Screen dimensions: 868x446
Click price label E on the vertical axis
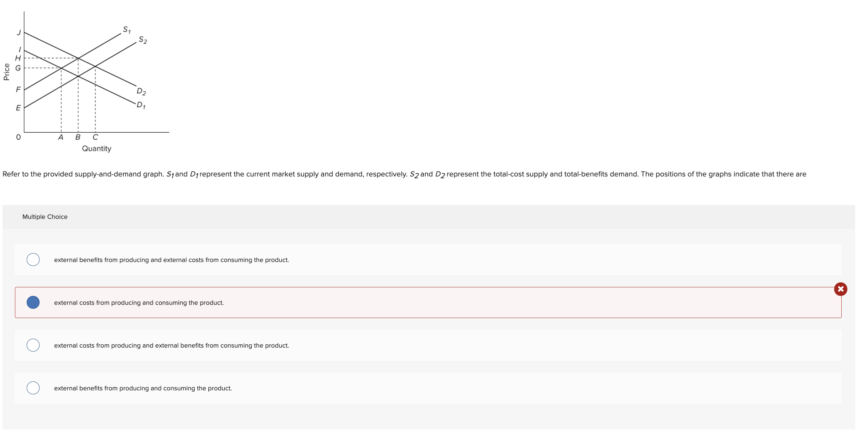pyautogui.click(x=18, y=108)
